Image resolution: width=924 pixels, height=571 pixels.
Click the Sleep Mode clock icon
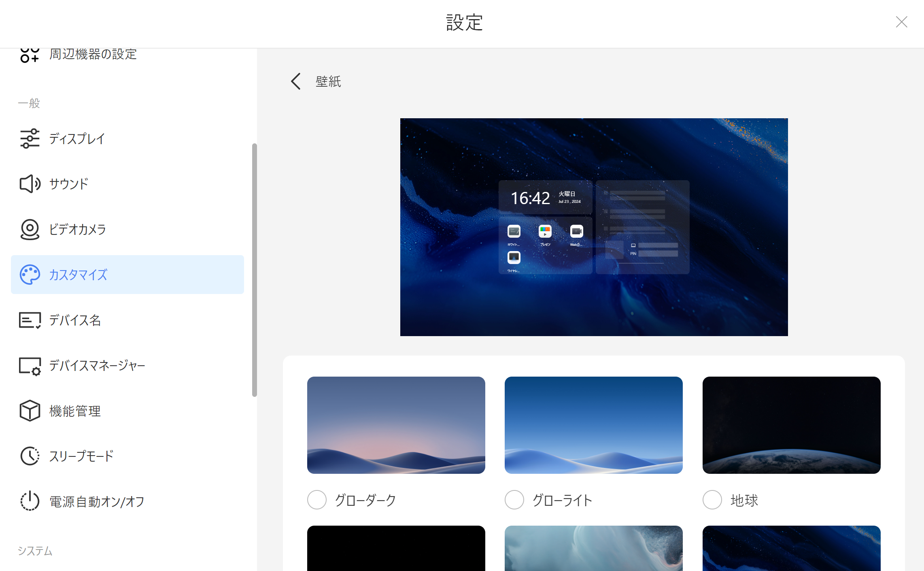coord(30,456)
